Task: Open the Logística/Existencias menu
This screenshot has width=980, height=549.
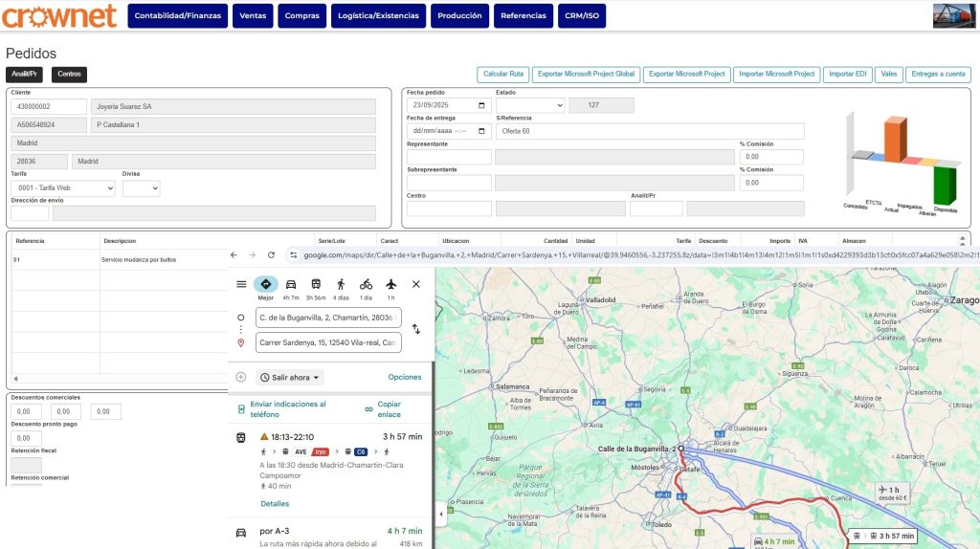Action: point(378,16)
